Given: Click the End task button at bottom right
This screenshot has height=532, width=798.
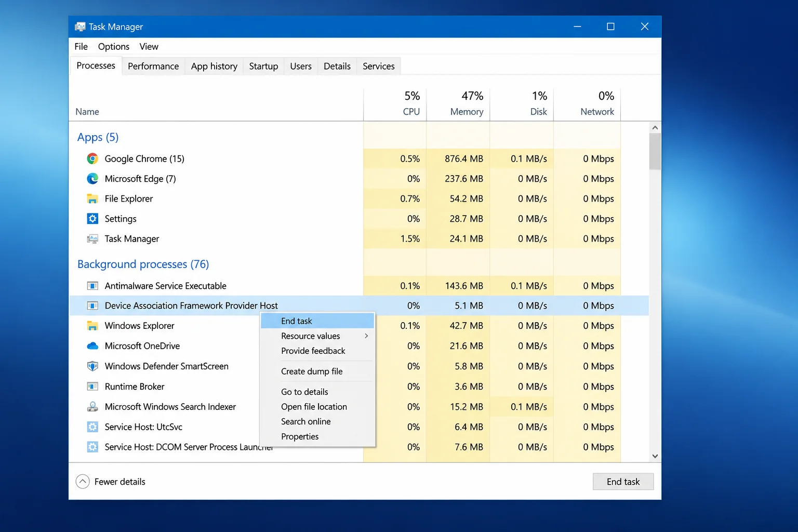Looking at the screenshot, I should [623, 482].
